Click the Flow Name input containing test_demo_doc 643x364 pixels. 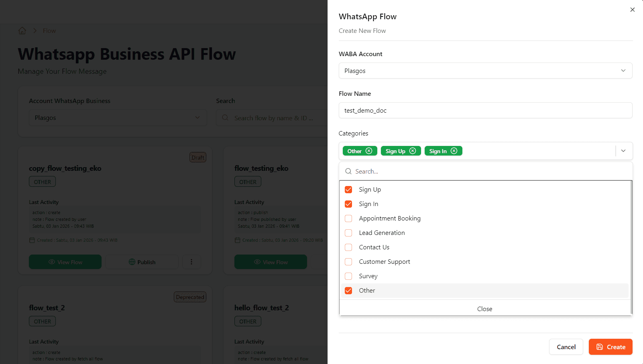[x=486, y=110]
